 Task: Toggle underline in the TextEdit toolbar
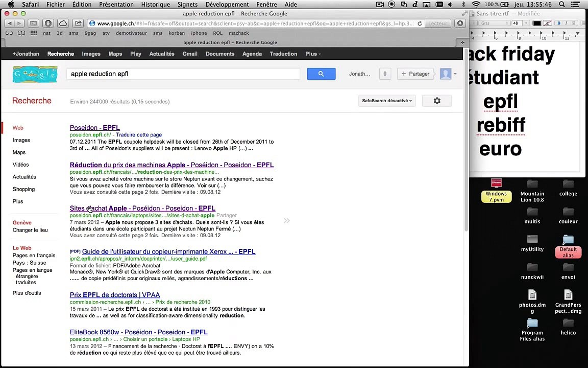point(573,24)
